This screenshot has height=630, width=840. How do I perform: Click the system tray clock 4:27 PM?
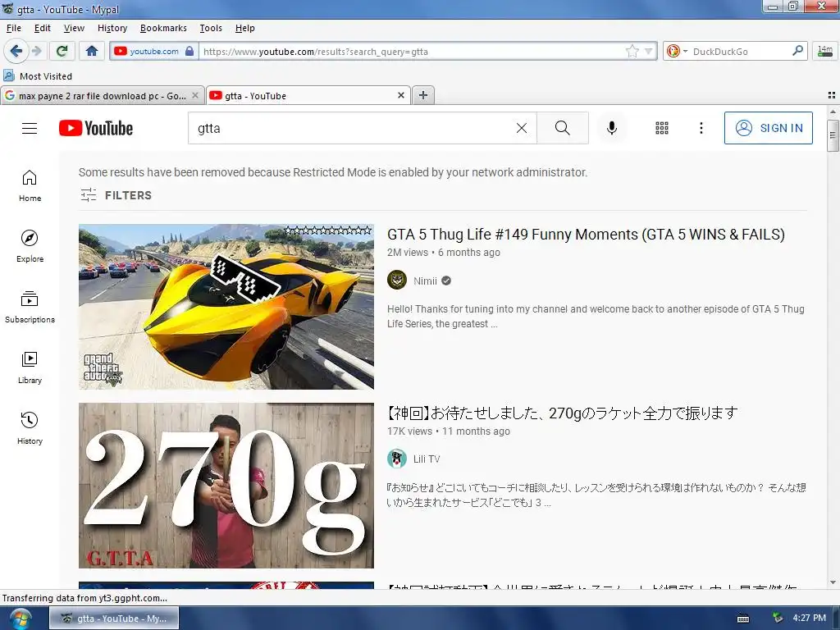[809, 618]
